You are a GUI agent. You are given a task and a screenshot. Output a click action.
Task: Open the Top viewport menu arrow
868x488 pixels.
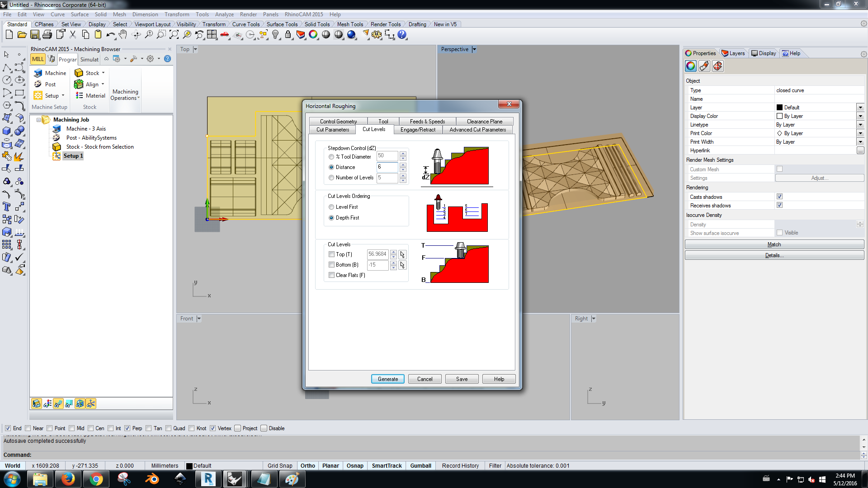(195, 49)
